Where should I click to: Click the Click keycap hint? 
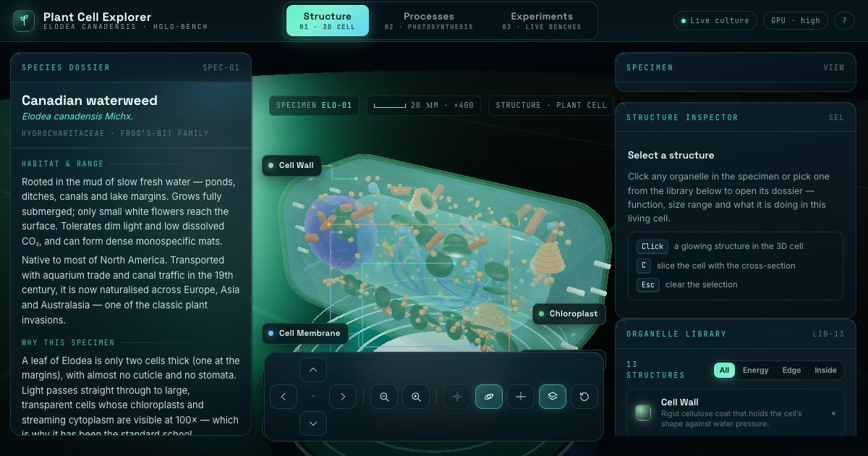point(652,246)
